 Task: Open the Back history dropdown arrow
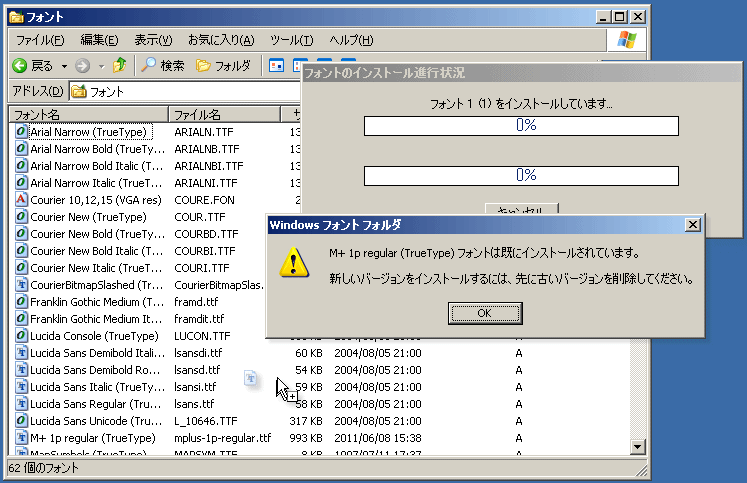64,66
